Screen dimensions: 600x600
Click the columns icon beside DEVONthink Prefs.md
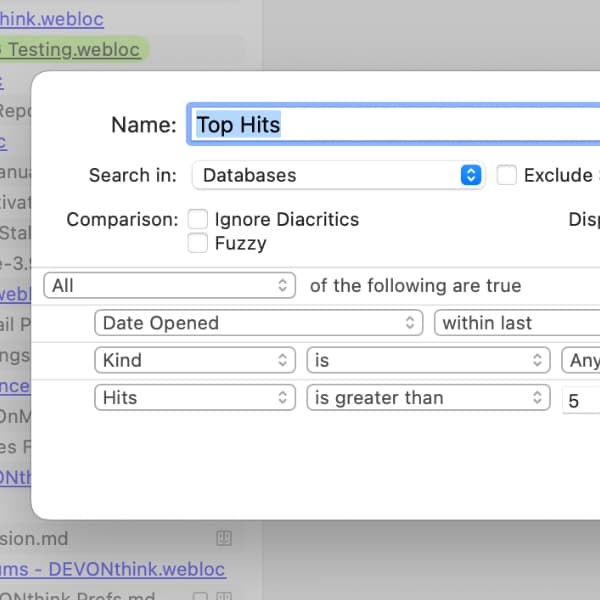(x=224, y=596)
